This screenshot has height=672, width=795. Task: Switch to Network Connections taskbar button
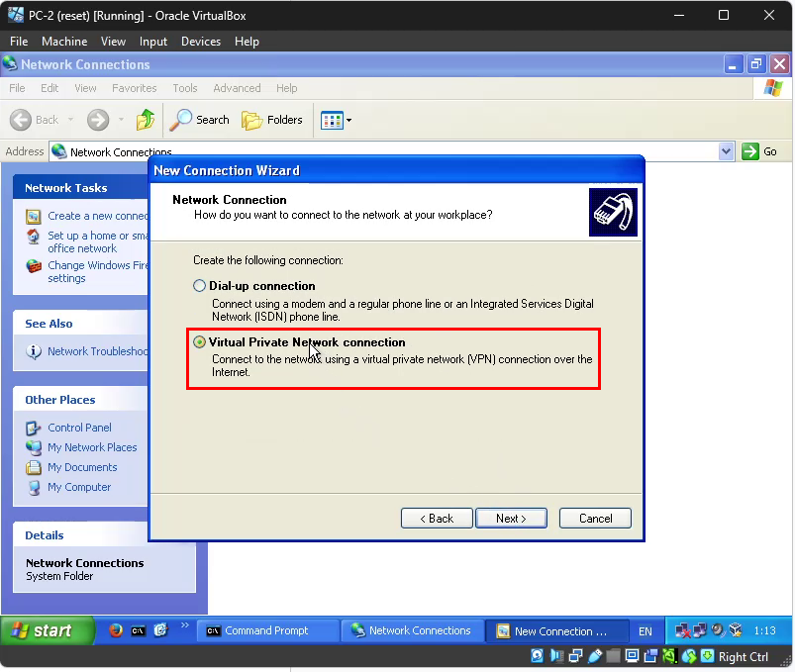tap(412, 631)
